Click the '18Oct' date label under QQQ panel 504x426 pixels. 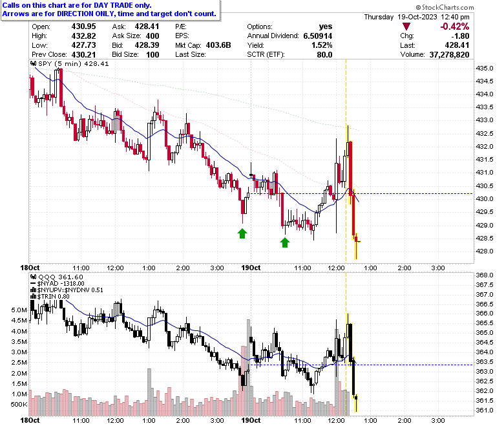coord(30,420)
